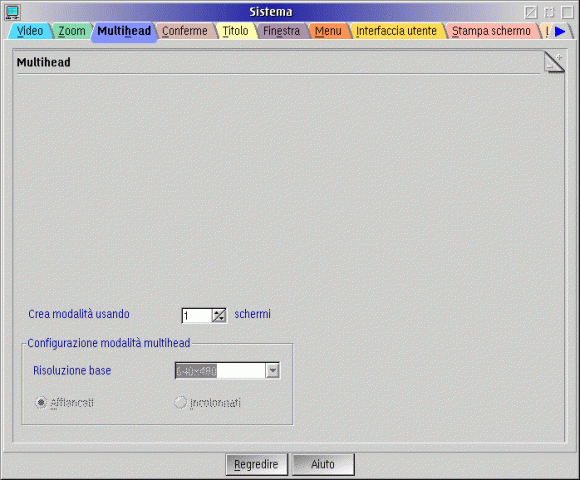Switch to the Video tab
This screenshot has height=480, width=580.
click(30, 31)
